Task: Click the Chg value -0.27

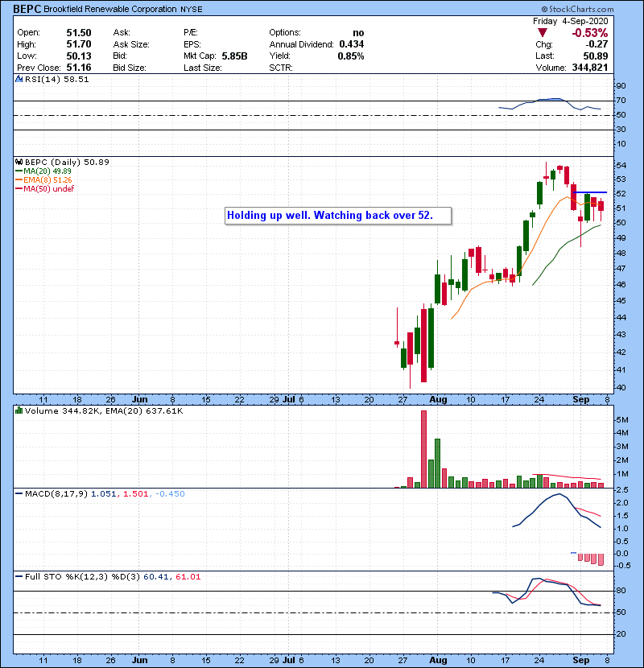Action: point(596,44)
